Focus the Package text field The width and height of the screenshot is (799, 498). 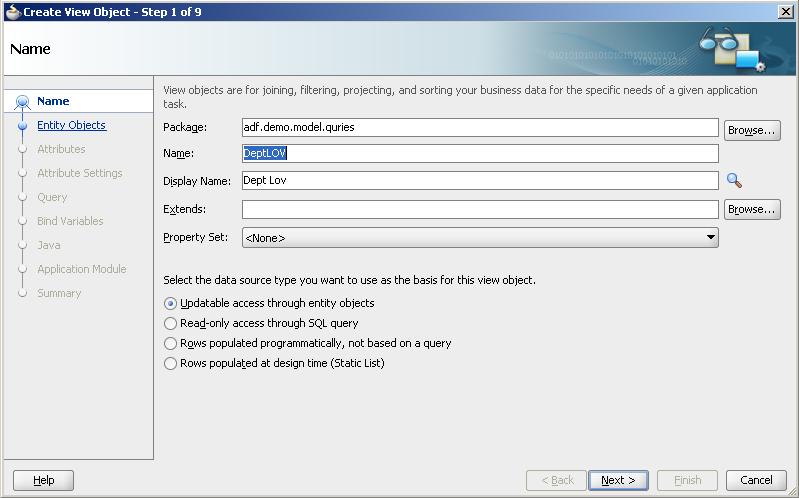480,127
